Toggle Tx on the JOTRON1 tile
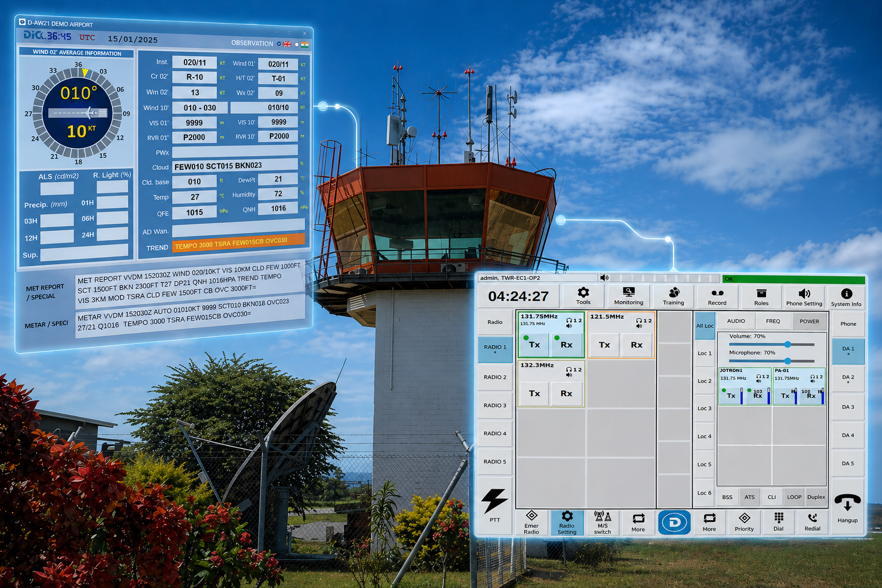This screenshot has height=588, width=882. point(731,396)
